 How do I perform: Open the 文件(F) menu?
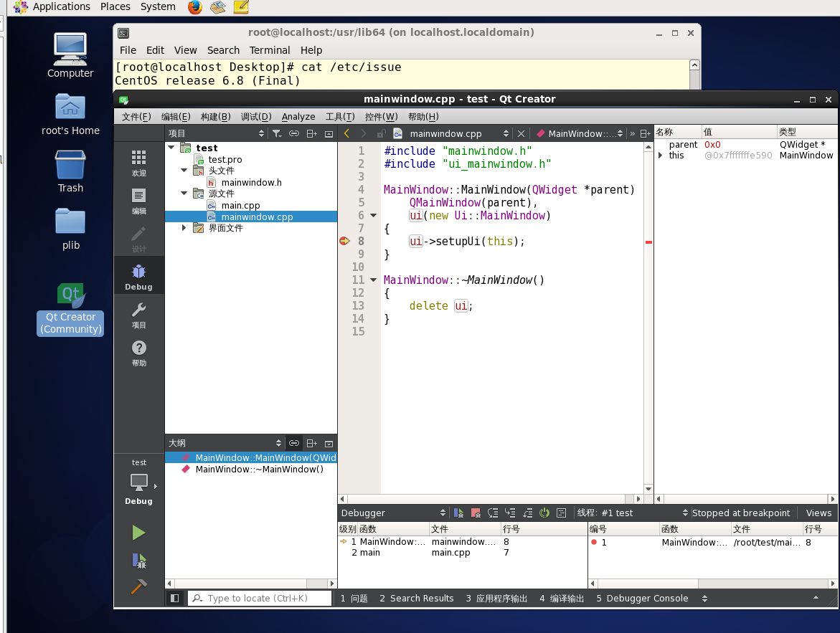(136, 116)
